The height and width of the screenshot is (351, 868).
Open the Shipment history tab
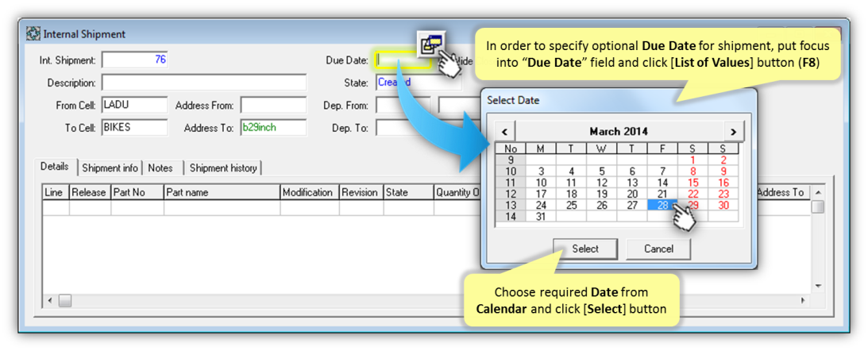[223, 168]
